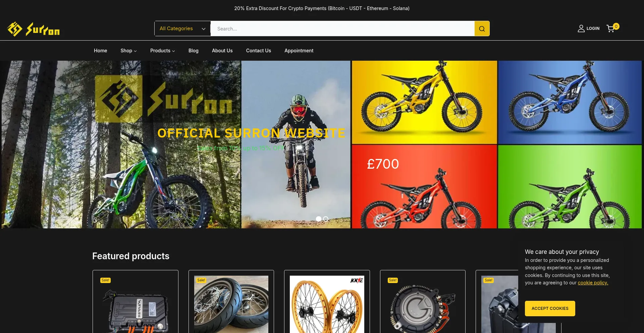Click the cart item count badge

tap(616, 26)
